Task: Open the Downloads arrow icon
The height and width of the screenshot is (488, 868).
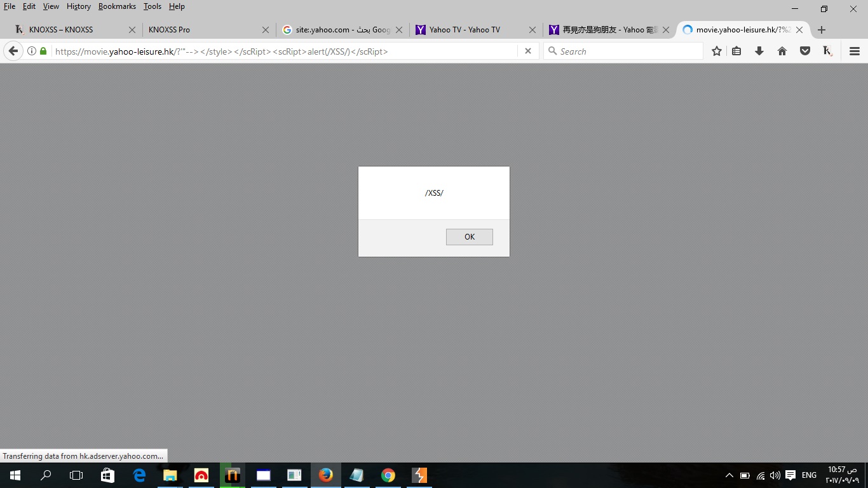Action: pos(759,51)
